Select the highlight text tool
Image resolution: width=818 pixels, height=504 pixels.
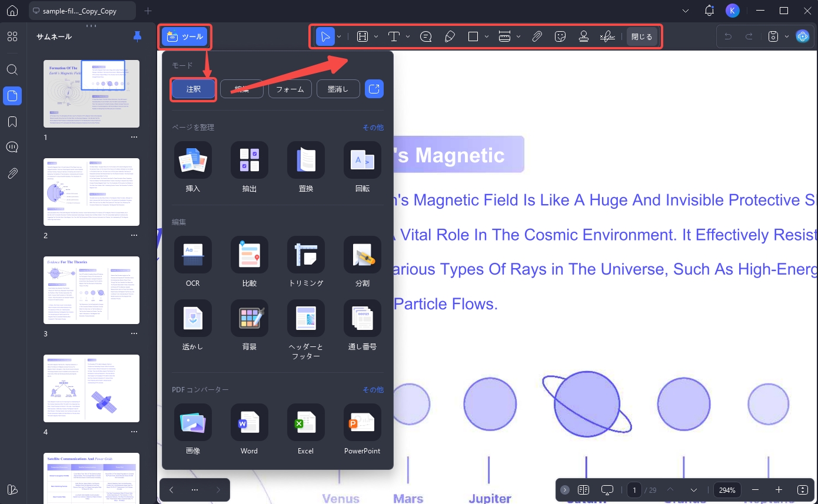point(363,36)
